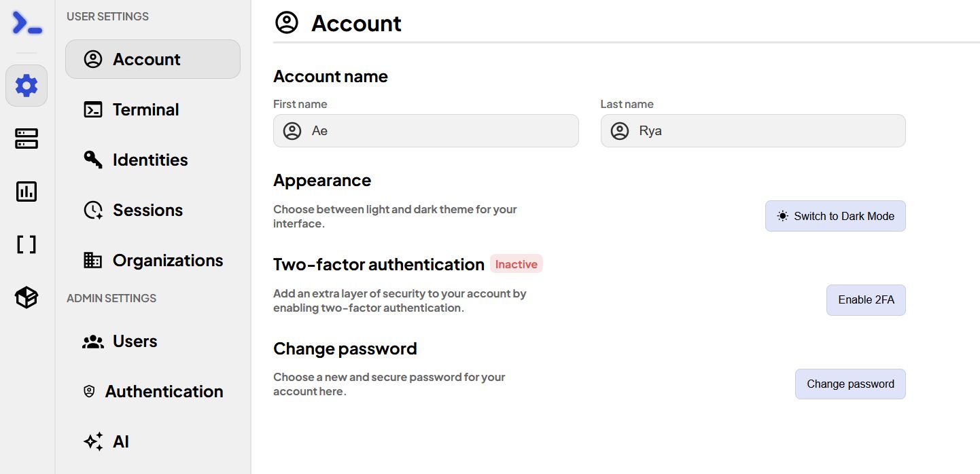This screenshot has width=980, height=474.
Task: Open the servers rack icon in sidebar
Action: tap(27, 139)
